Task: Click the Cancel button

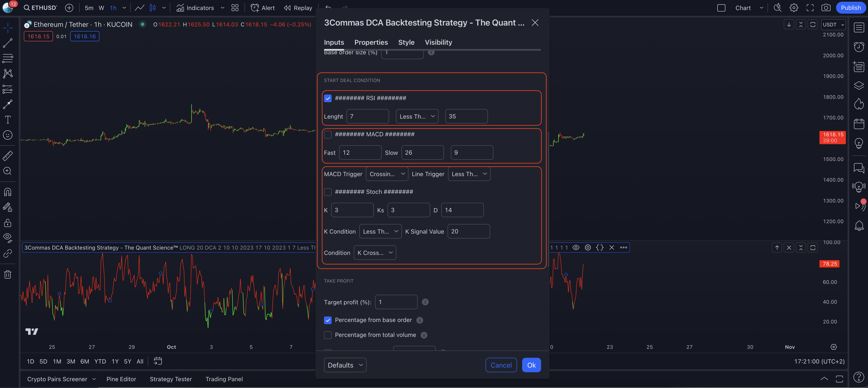Action: coord(501,365)
